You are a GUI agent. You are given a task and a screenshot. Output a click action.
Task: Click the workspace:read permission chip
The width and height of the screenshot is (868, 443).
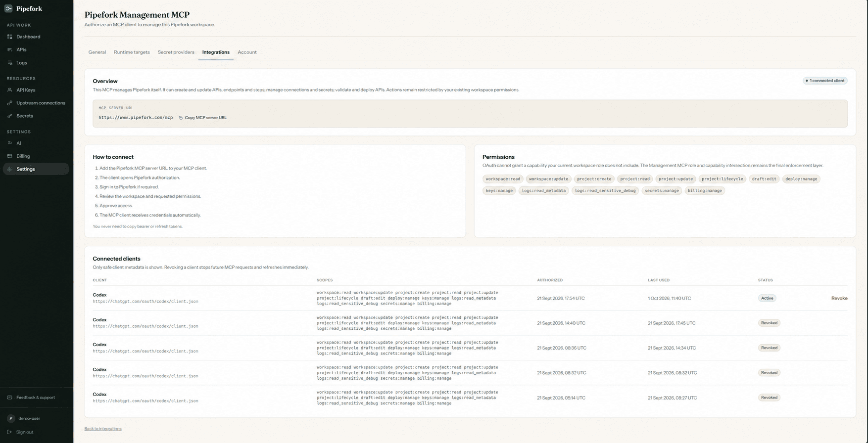pyautogui.click(x=503, y=179)
